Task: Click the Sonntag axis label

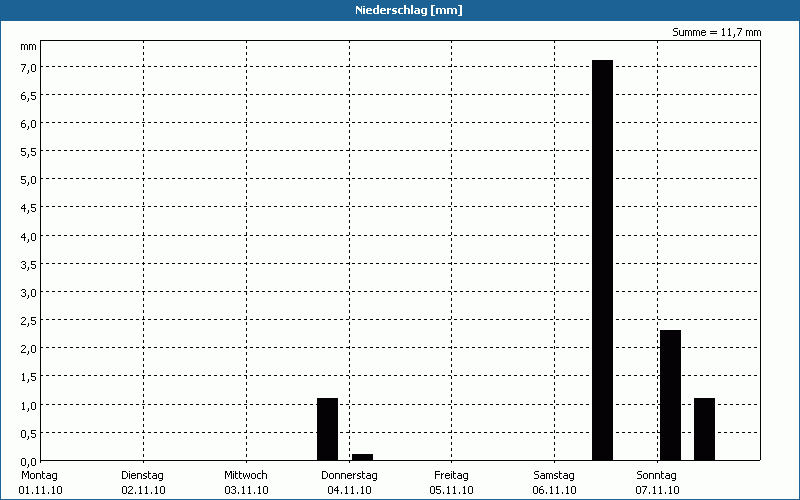Action: [657, 475]
